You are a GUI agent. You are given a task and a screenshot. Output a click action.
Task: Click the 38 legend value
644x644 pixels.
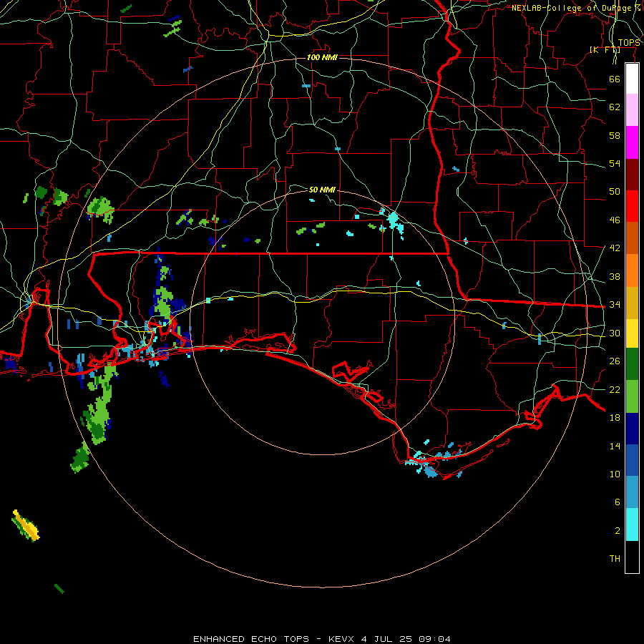click(x=615, y=276)
